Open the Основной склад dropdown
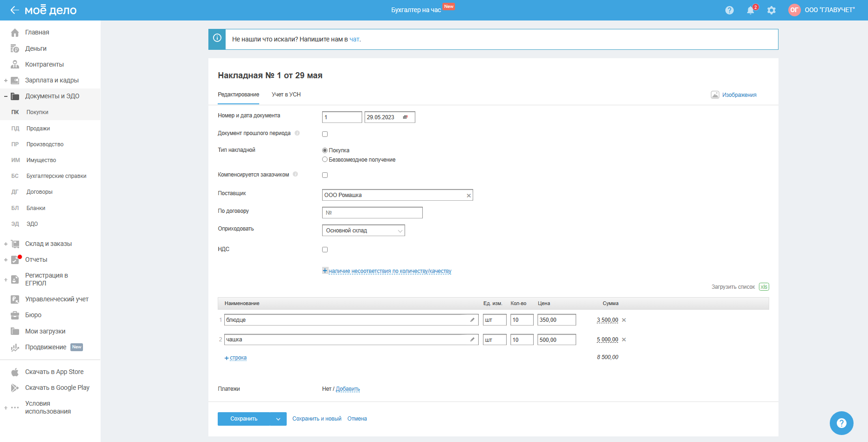 tap(363, 231)
